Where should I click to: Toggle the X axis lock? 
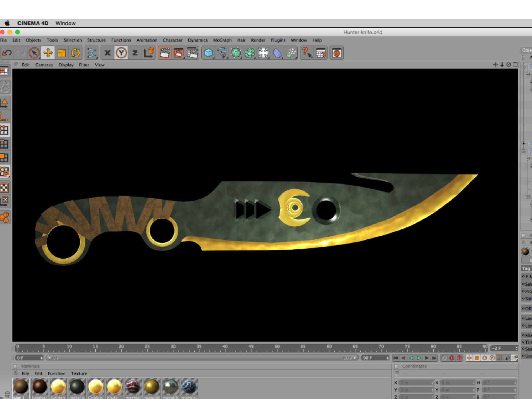[108, 53]
